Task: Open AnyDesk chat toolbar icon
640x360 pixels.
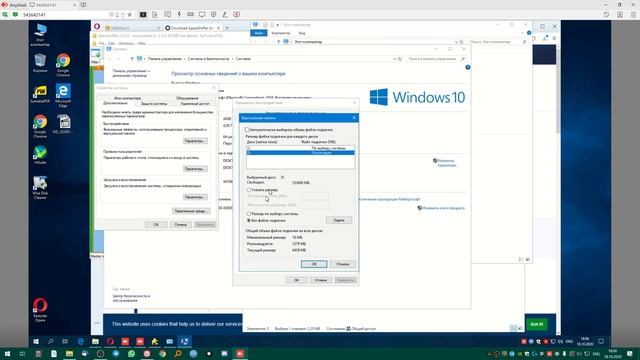Action: 167,14
